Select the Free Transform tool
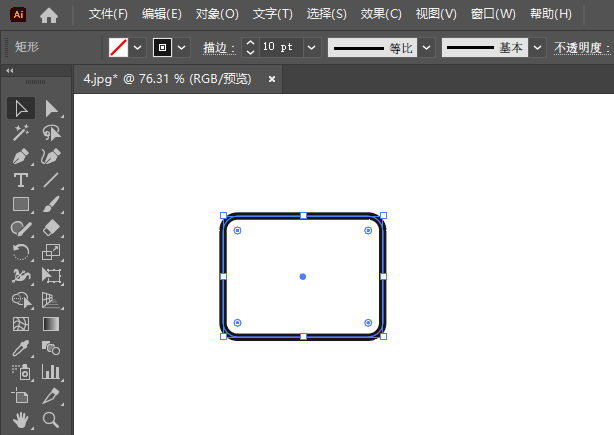614x435 pixels. pos(51,276)
